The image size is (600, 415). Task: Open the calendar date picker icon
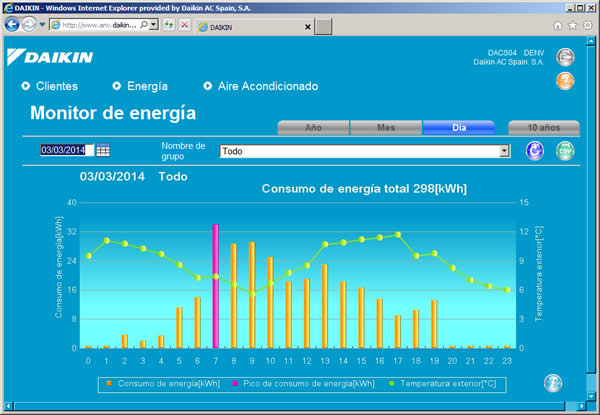103,150
